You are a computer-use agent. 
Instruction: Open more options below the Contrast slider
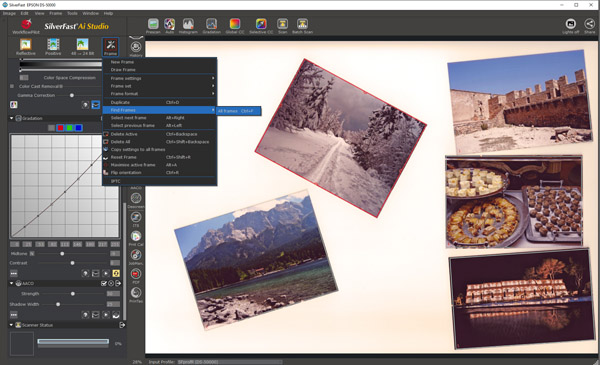pos(13,274)
